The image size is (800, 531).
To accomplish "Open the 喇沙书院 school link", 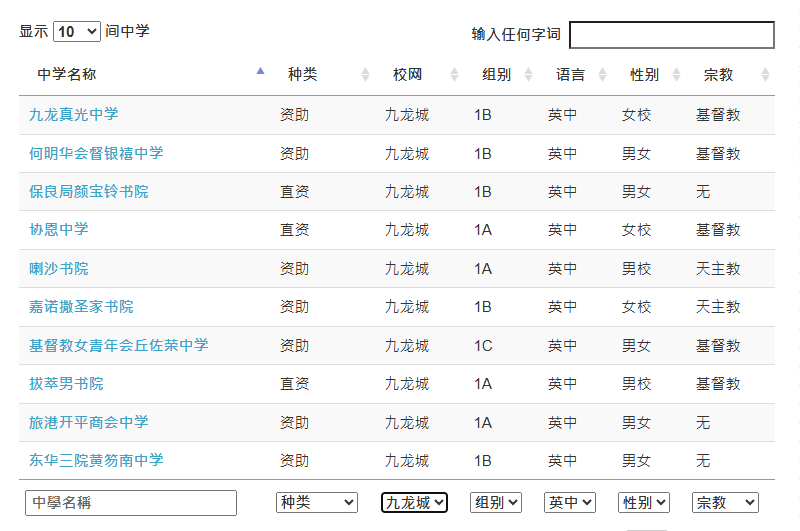I will pos(59,268).
